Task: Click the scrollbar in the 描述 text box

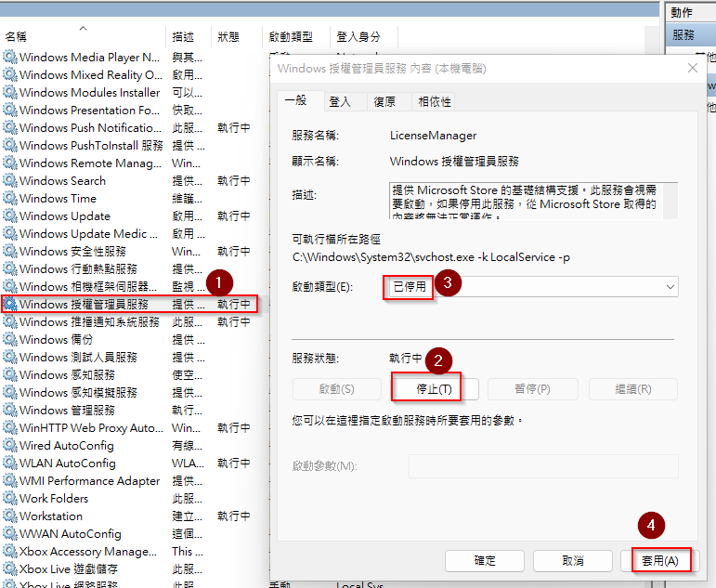Action: [x=670, y=201]
